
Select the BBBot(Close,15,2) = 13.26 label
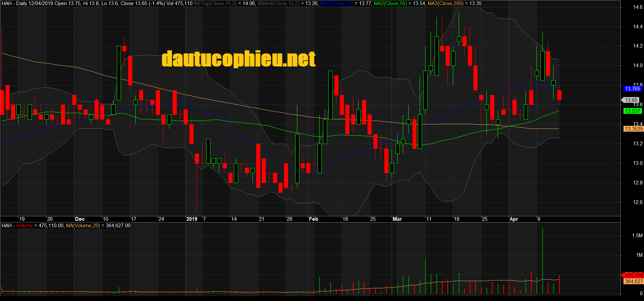click(288, 3)
